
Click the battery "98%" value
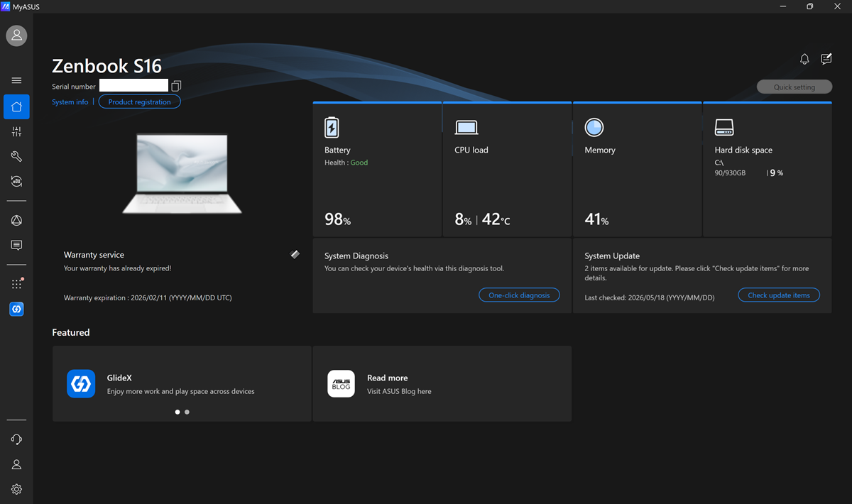[337, 219]
